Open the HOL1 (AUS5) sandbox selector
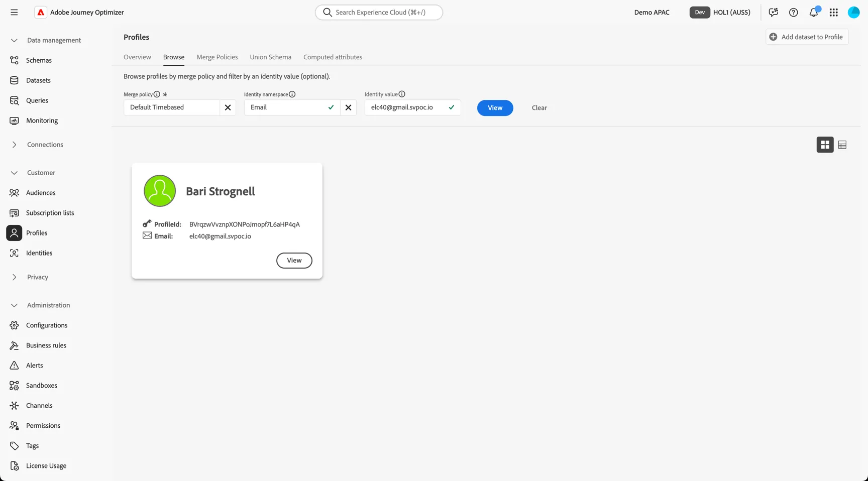The image size is (868, 481). click(731, 12)
